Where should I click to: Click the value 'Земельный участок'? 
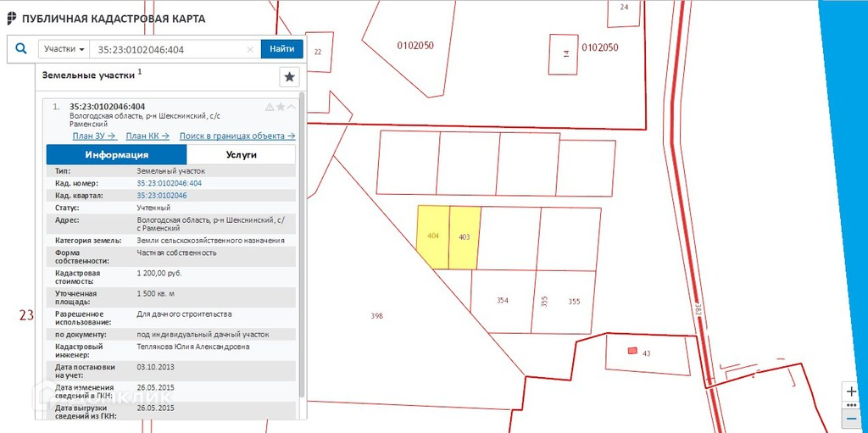click(x=170, y=171)
